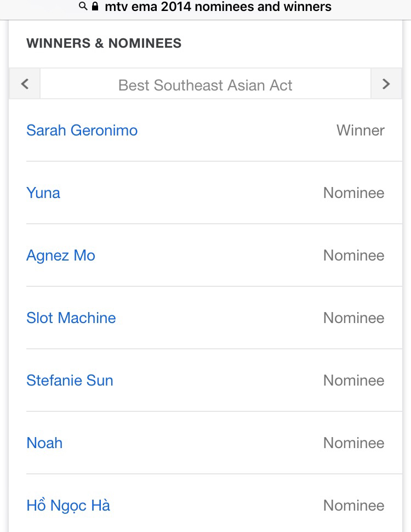
Task: Tap the lock security icon
Action: pos(95,7)
